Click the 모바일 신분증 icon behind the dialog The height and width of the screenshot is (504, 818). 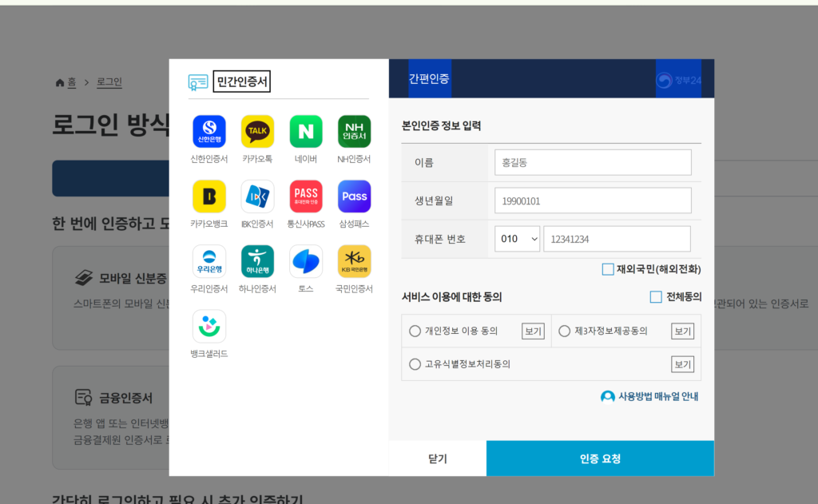[83, 278]
